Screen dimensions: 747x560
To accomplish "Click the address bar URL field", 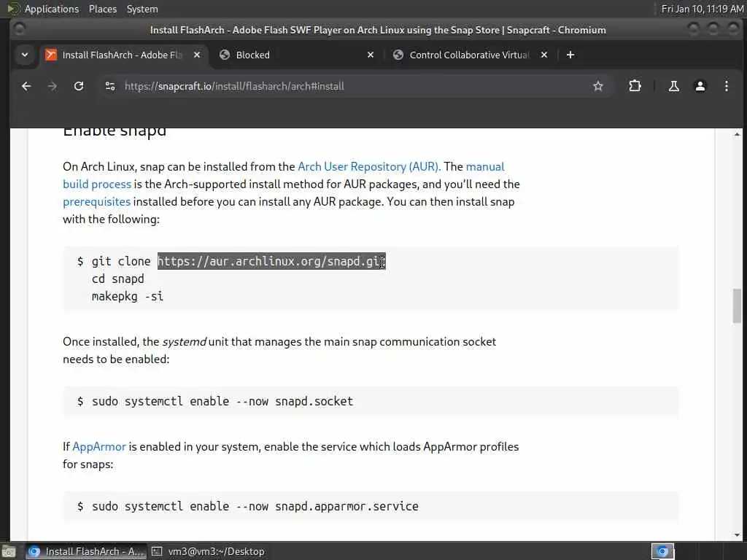I will [x=350, y=86].
